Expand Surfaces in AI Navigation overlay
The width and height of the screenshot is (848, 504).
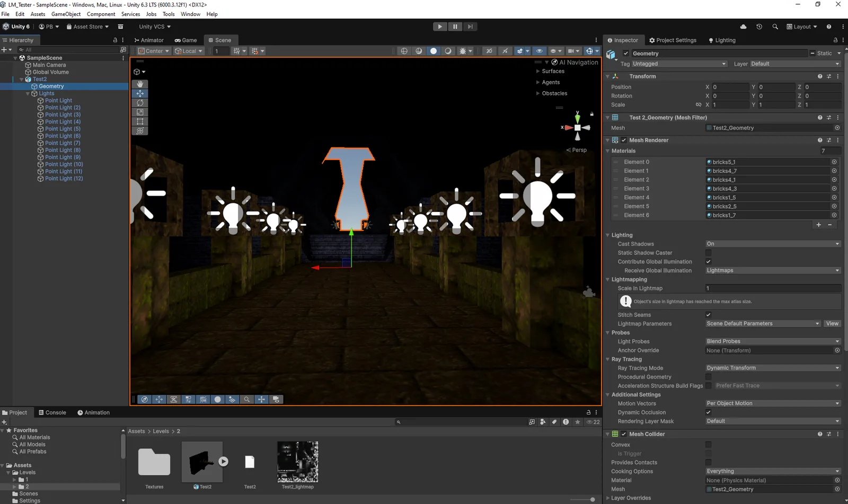pyautogui.click(x=538, y=71)
